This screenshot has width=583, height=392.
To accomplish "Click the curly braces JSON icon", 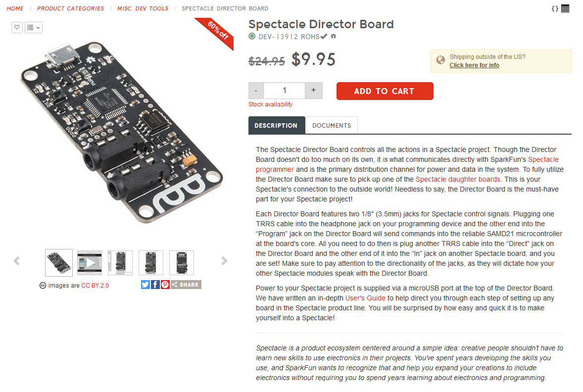I will (555, 8).
